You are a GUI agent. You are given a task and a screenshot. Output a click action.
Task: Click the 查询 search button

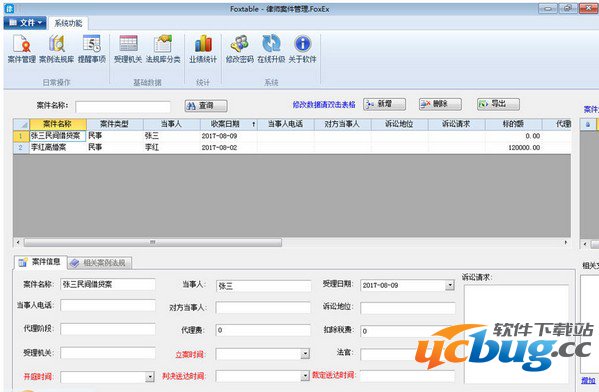206,106
